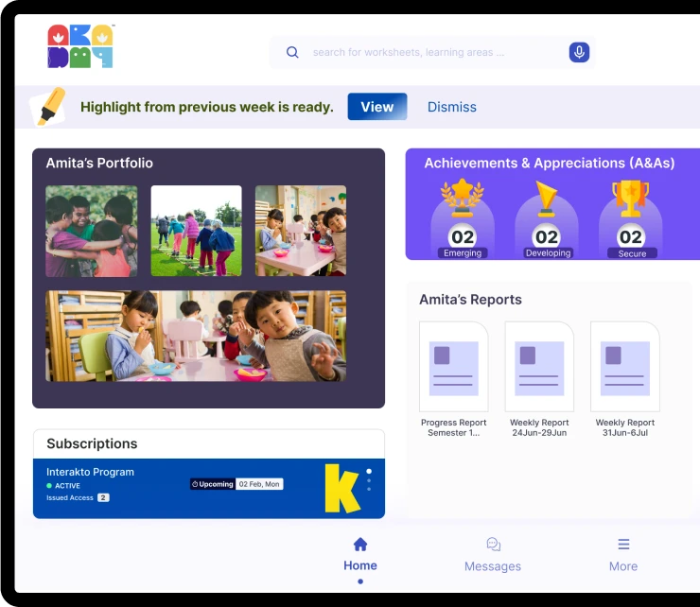Viewport: 700px width, 607px height.
Task: Switch to the Messages tab
Action: [x=493, y=555]
